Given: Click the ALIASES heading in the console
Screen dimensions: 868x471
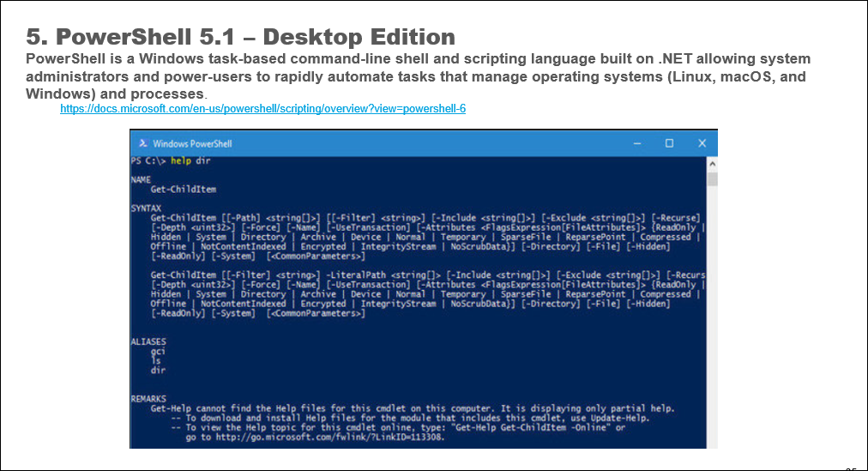Looking at the screenshot, I should (x=148, y=341).
